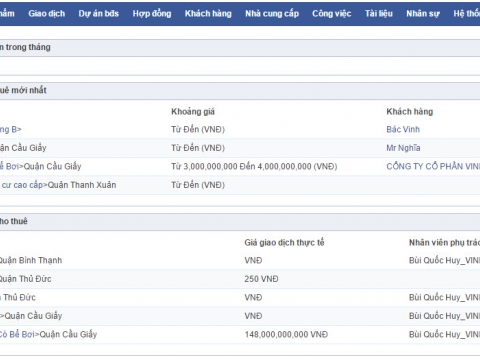
Task: Select the 148,000,000,000 VNĐ price cell
Action: [286, 334]
